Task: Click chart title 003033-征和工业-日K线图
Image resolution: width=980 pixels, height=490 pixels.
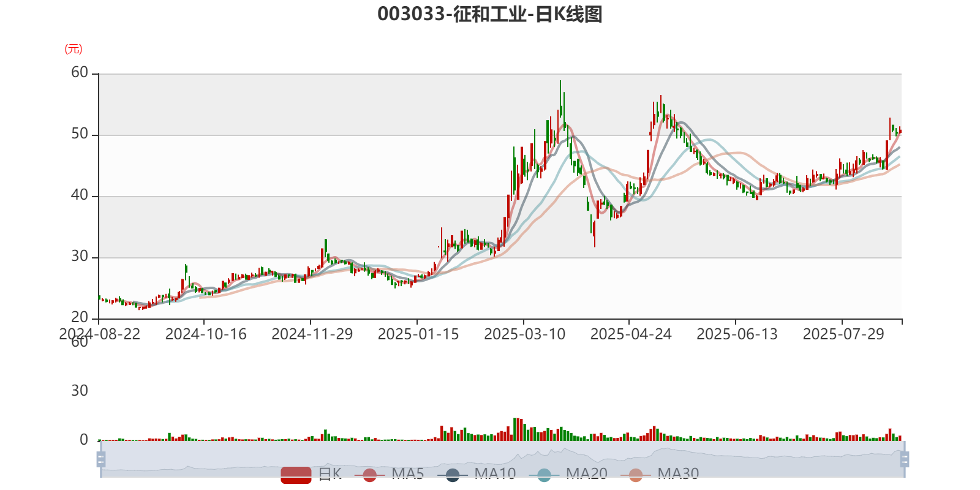Action: tap(490, 14)
